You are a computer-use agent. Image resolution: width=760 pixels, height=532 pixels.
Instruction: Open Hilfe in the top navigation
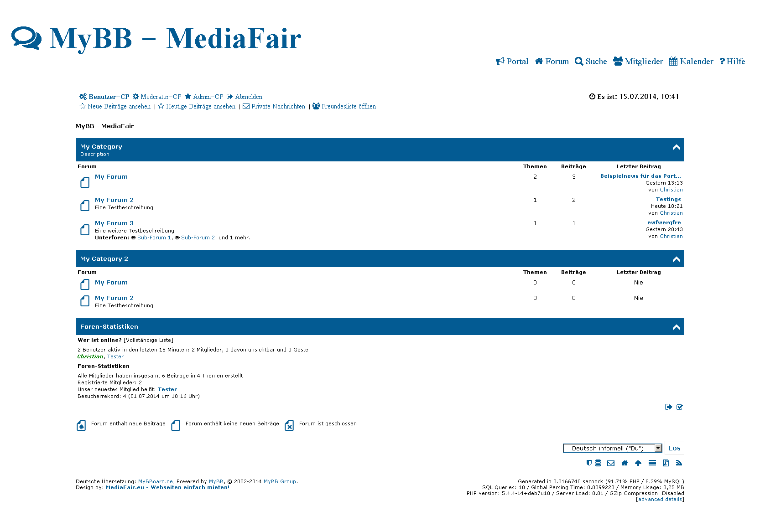pyautogui.click(x=732, y=62)
